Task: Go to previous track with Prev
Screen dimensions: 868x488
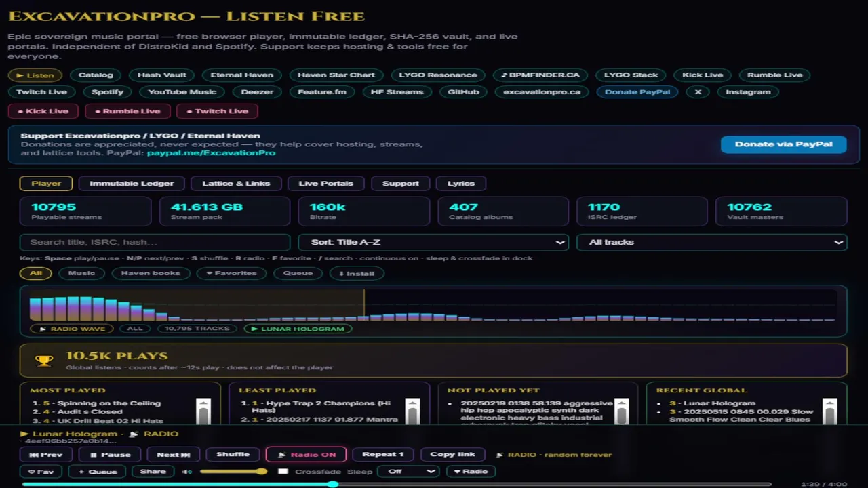Action: pos(47,455)
